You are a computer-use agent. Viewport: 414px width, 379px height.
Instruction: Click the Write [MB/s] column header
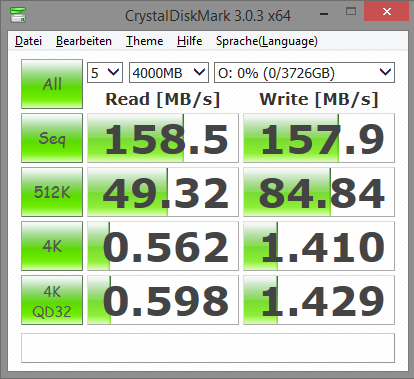(319, 99)
